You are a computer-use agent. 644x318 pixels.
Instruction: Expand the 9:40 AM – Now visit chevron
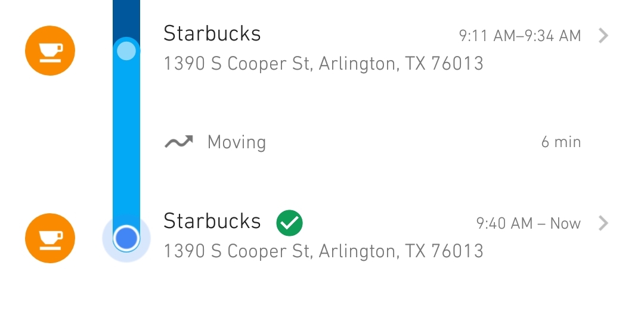coord(603,224)
